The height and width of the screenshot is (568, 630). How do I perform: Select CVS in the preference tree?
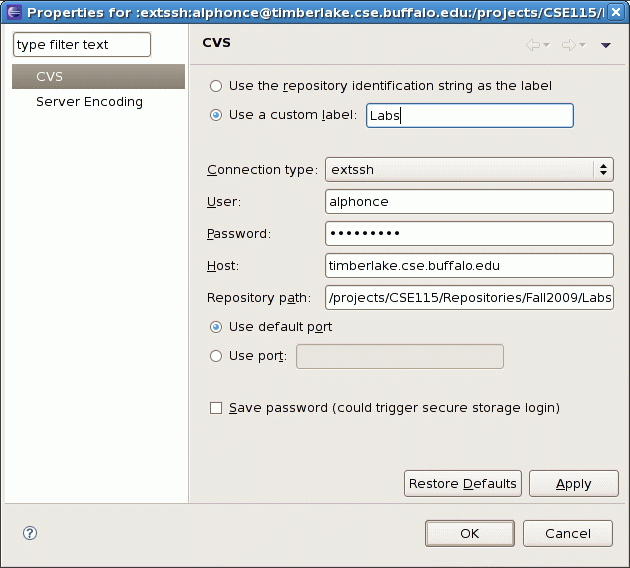point(49,77)
